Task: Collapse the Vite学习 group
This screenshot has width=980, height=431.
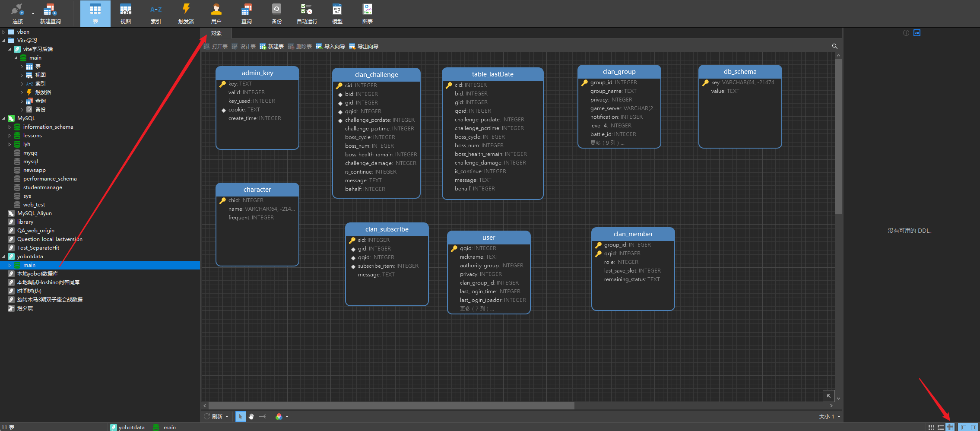Action: pos(3,41)
